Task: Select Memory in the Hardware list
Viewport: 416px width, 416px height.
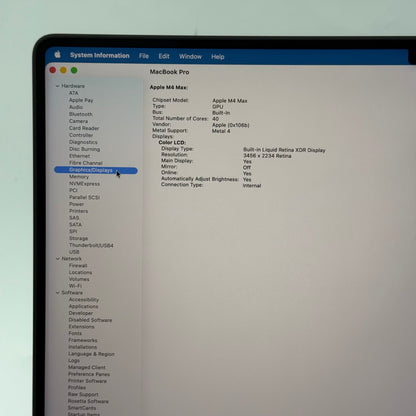Action: (79, 177)
